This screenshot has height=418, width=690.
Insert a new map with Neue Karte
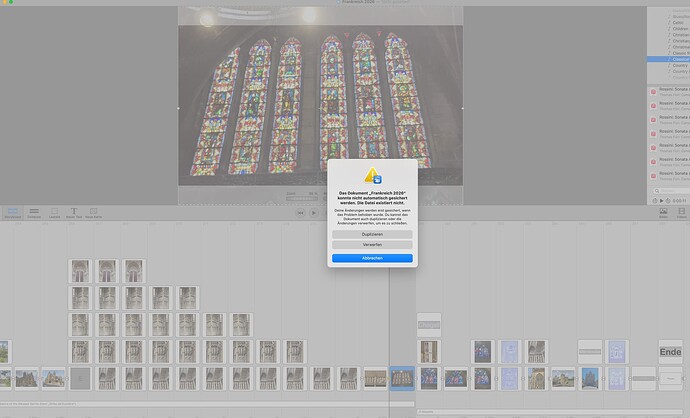point(93,213)
